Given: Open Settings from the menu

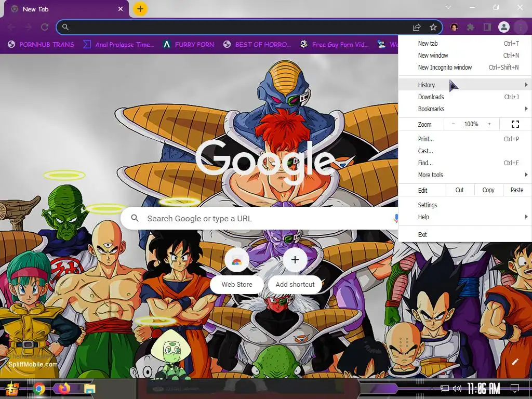Looking at the screenshot, I should coord(465,205).
